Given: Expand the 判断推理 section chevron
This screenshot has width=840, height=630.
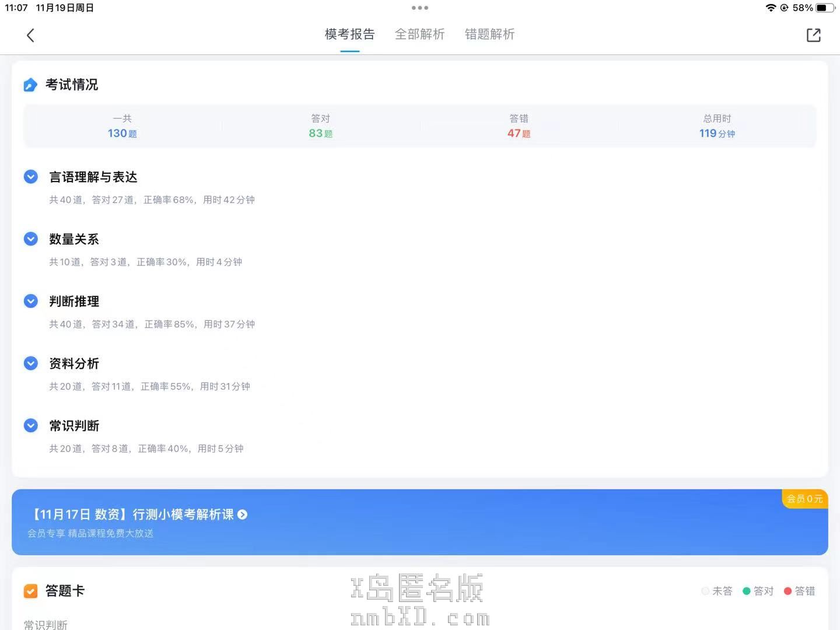Looking at the screenshot, I should coord(31,301).
